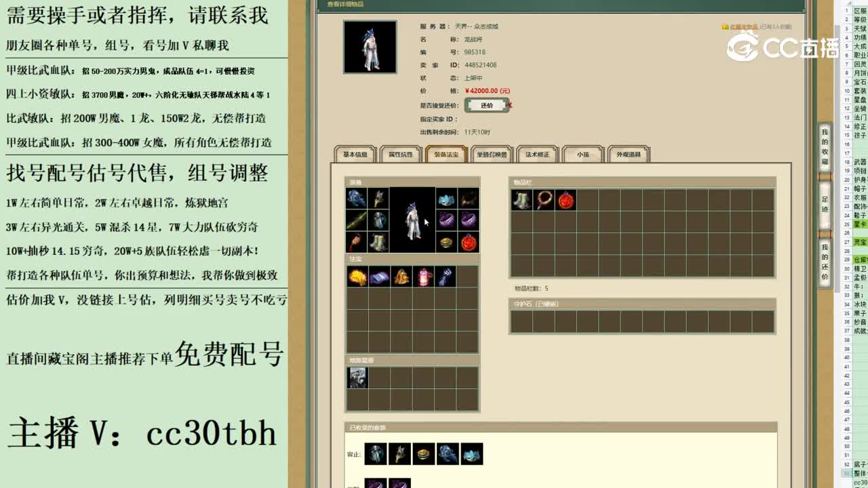Switch to the 属性抗性 tab
The width and height of the screenshot is (868, 488).
pyautogui.click(x=399, y=154)
